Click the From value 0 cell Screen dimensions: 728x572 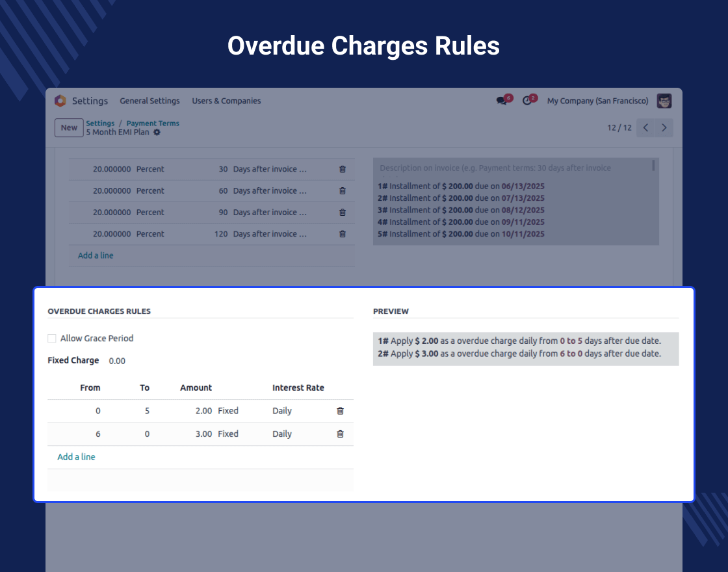[x=98, y=411]
